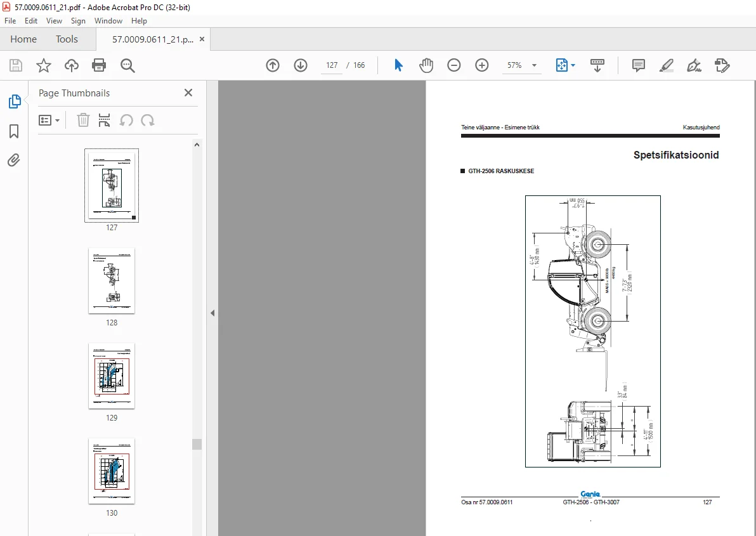Click the Spetsifikatsioonid page heading
The height and width of the screenshot is (536, 756).
(x=676, y=155)
